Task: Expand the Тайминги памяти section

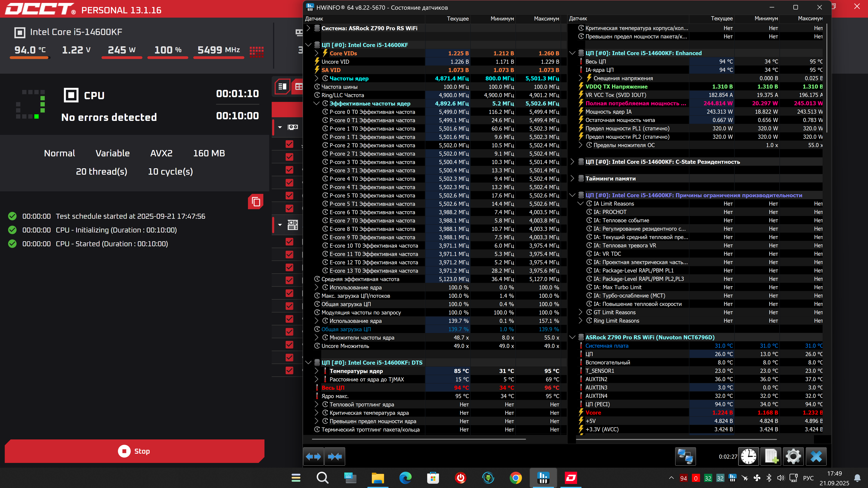Action: (x=572, y=178)
